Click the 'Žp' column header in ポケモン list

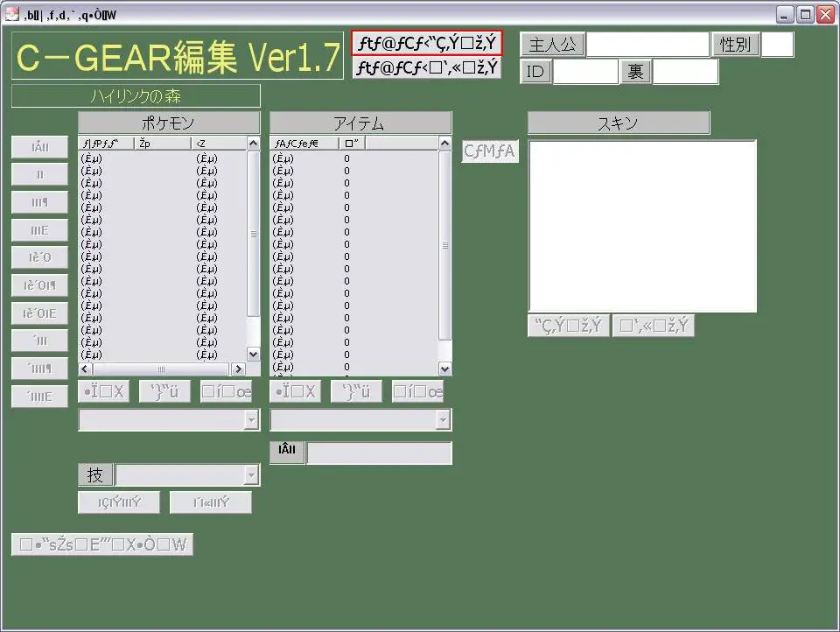coord(163,144)
